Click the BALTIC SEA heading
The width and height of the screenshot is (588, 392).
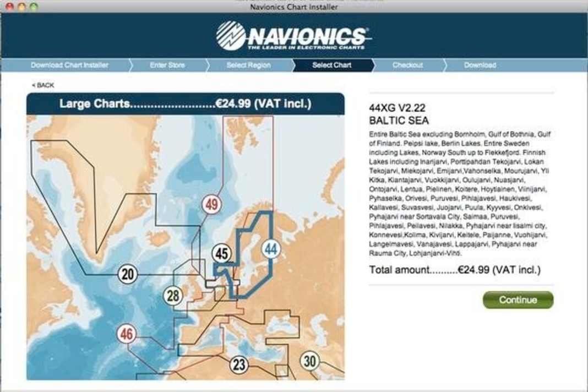(399, 121)
